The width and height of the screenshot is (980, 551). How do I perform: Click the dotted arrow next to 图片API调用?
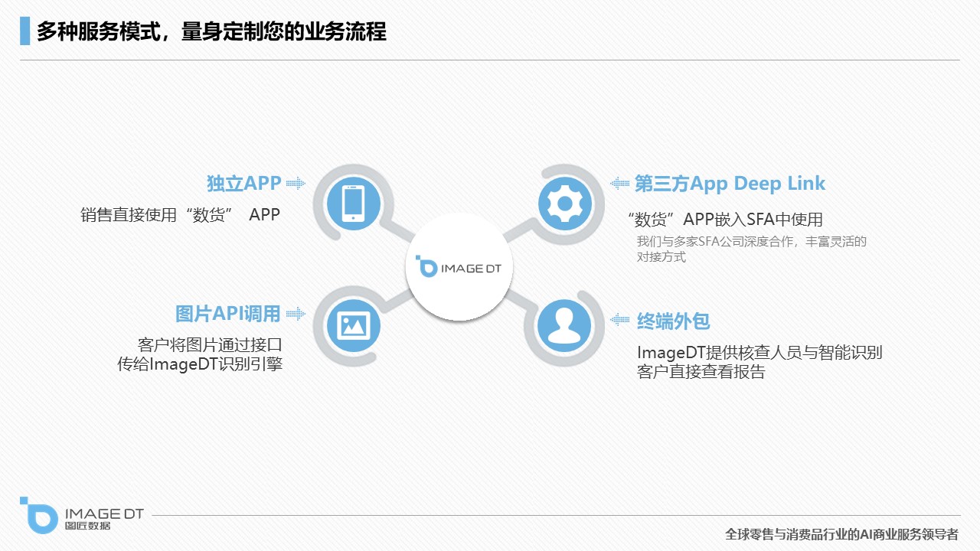tap(296, 314)
